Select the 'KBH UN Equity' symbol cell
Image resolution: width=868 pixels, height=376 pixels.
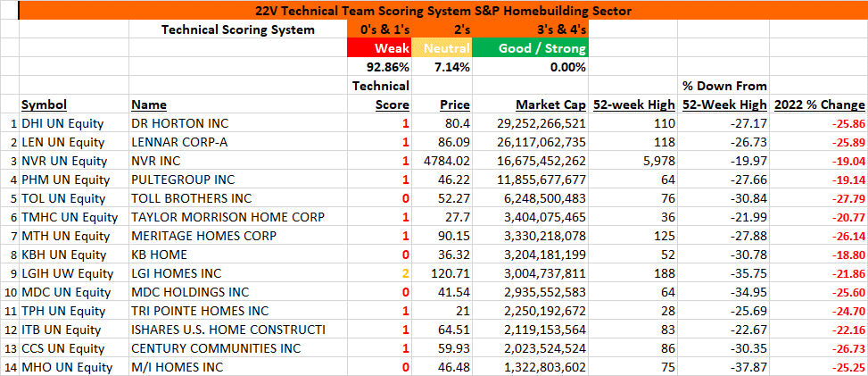(x=74, y=255)
